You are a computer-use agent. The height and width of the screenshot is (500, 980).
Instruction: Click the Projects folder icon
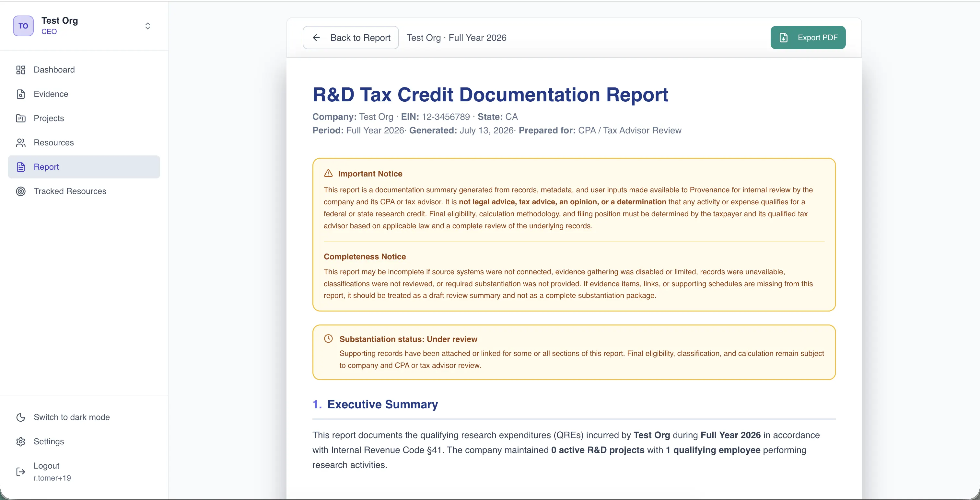pos(20,119)
